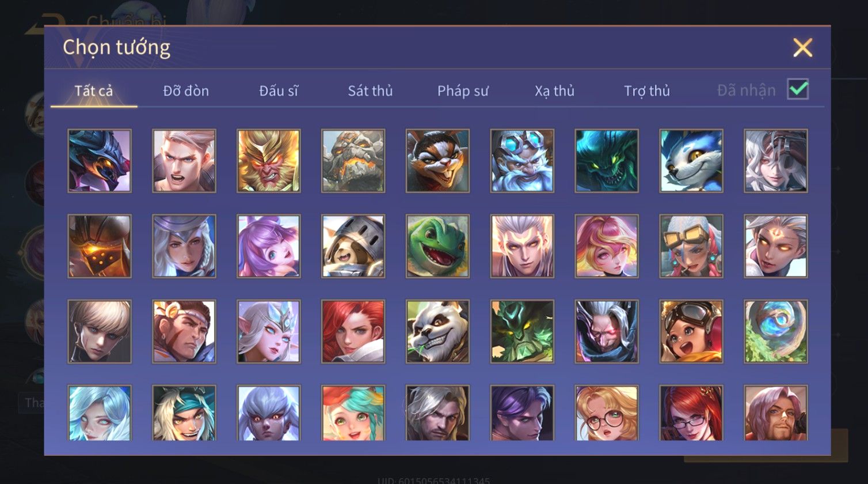Screen dimensions: 868x484
Task: Pick the white-bearded dwarf with goggles
Action: click(x=522, y=161)
